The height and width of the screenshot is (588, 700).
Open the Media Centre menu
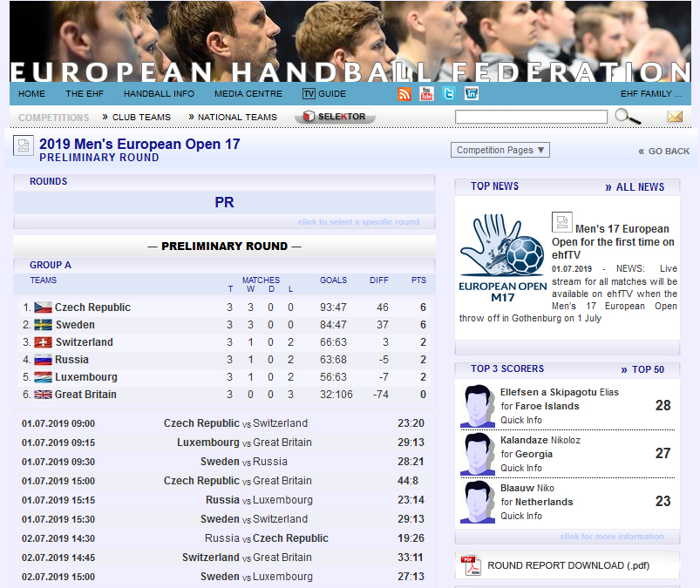coord(248,94)
